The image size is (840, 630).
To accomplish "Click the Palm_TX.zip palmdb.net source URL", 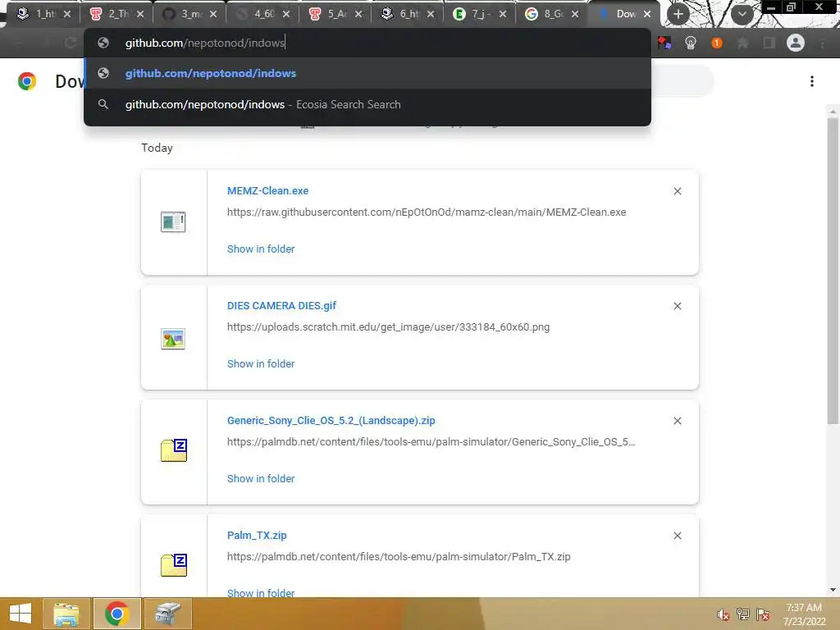I will coord(399,557).
